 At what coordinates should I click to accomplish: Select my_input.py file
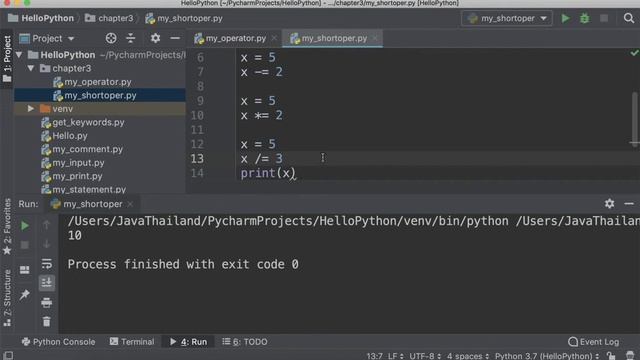click(78, 163)
